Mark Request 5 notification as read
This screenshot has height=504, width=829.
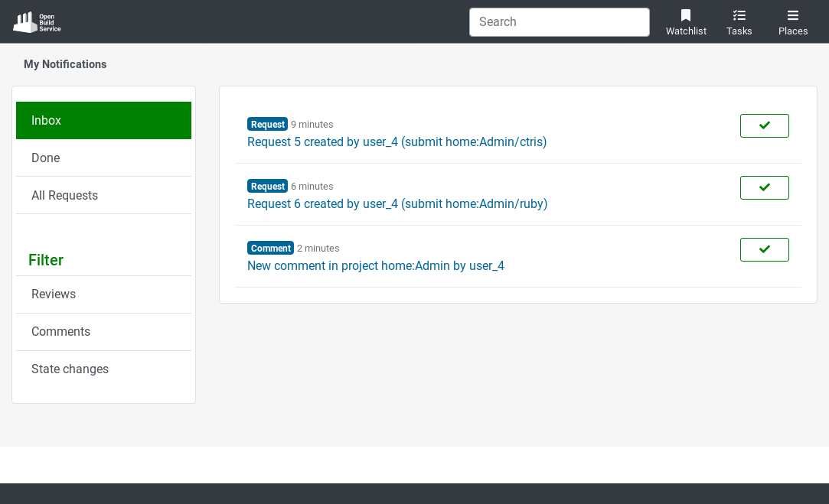point(764,125)
